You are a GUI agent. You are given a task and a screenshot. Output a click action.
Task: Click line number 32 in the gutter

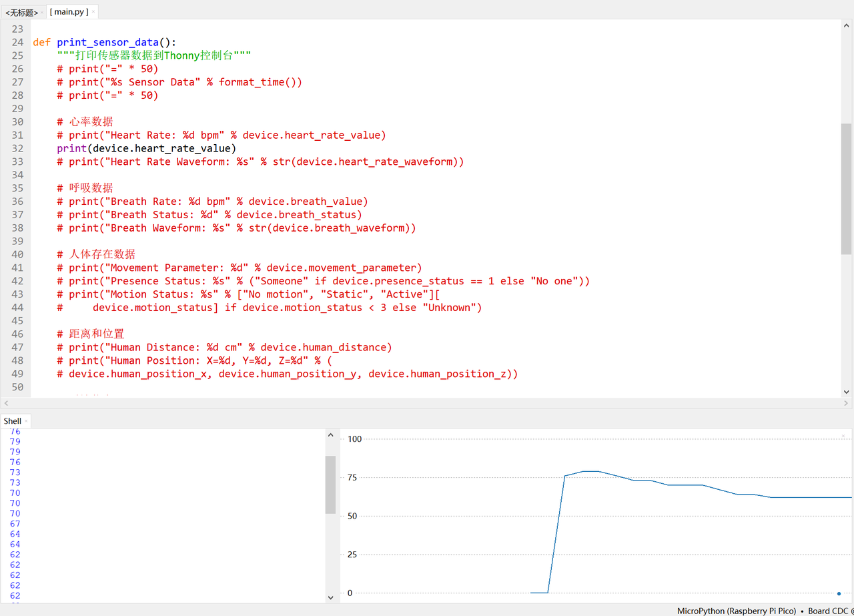click(17, 148)
